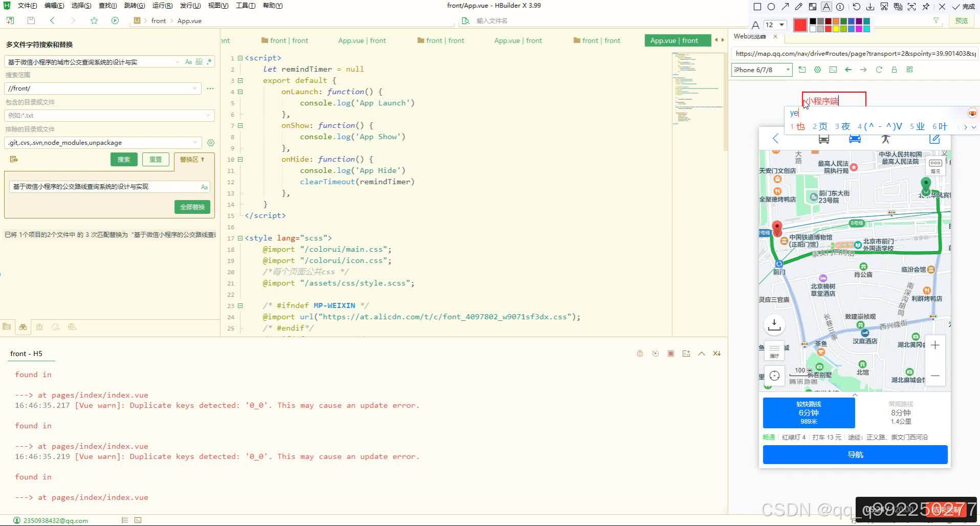The height and width of the screenshot is (526, 980).
Task: Expand the //front/ search scope dropdown
Action: 195,89
